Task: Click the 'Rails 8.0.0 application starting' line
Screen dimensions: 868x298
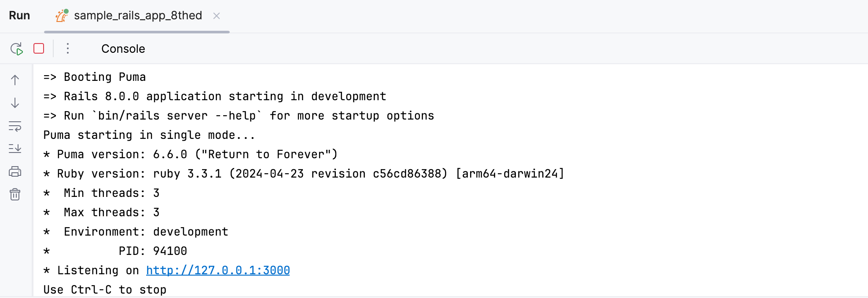Action: (215, 96)
